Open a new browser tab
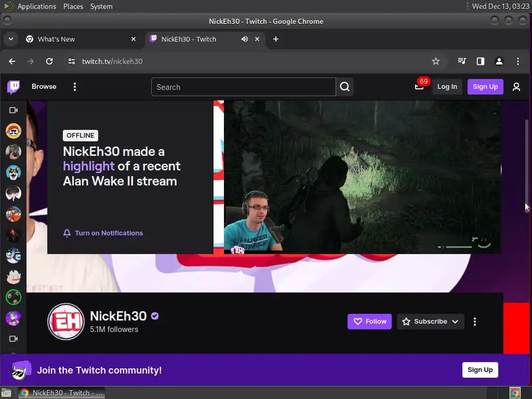This screenshot has width=532, height=399. 276,39
